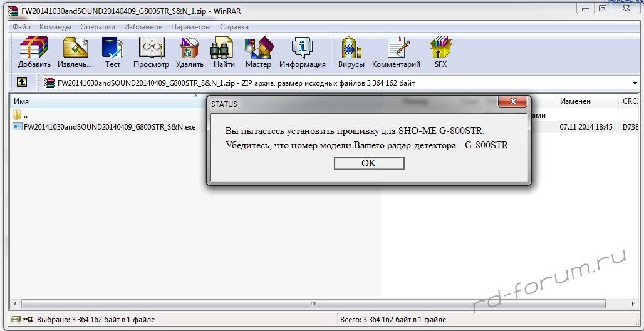
Task: Show archive Информация icon
Action: [x=303, y=52]
